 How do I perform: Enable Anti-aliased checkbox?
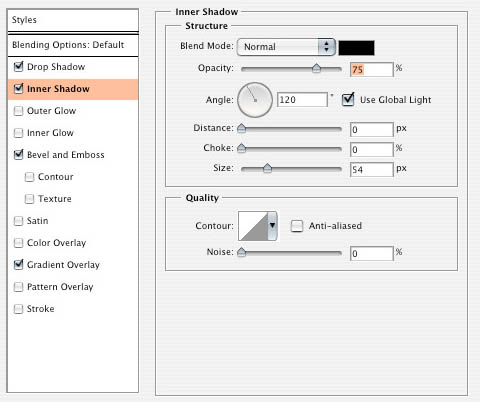(x=297, y=226)
